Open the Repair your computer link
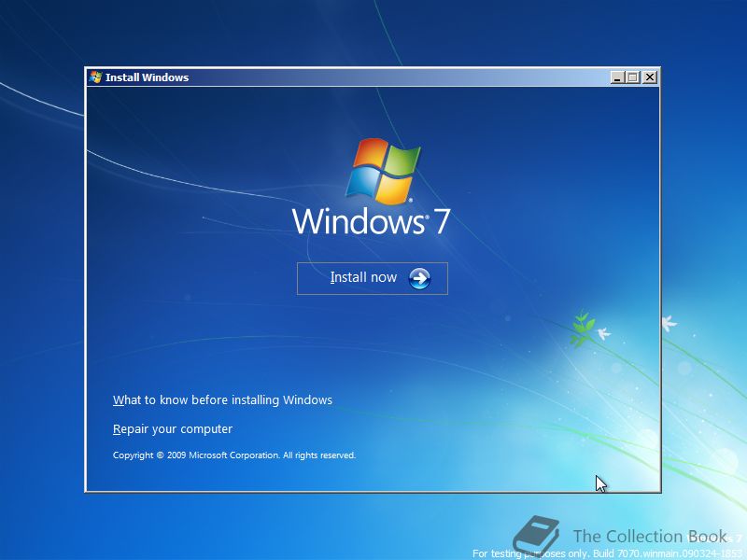Image resolution: width=747 pixels, height=560 pixels. tap(173, 429)
